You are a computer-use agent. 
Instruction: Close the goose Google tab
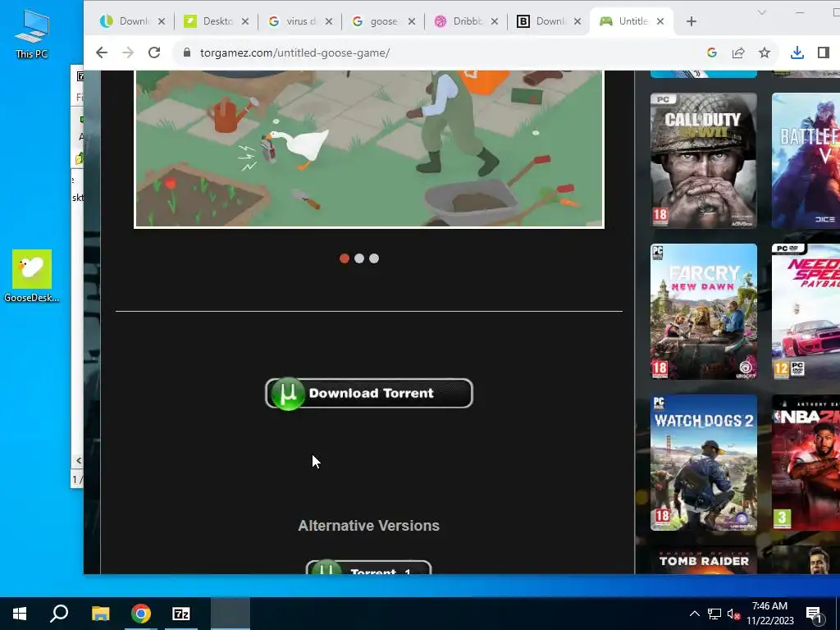(x=412, y=21)
